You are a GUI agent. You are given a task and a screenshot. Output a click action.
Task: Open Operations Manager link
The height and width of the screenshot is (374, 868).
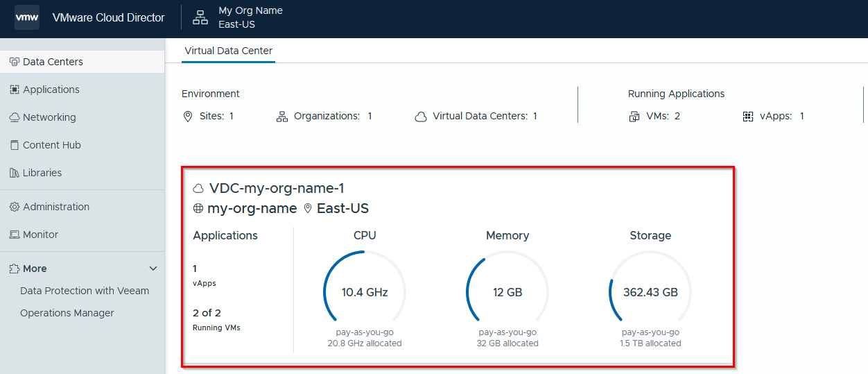pyautogui.click(x=67, y=313)
